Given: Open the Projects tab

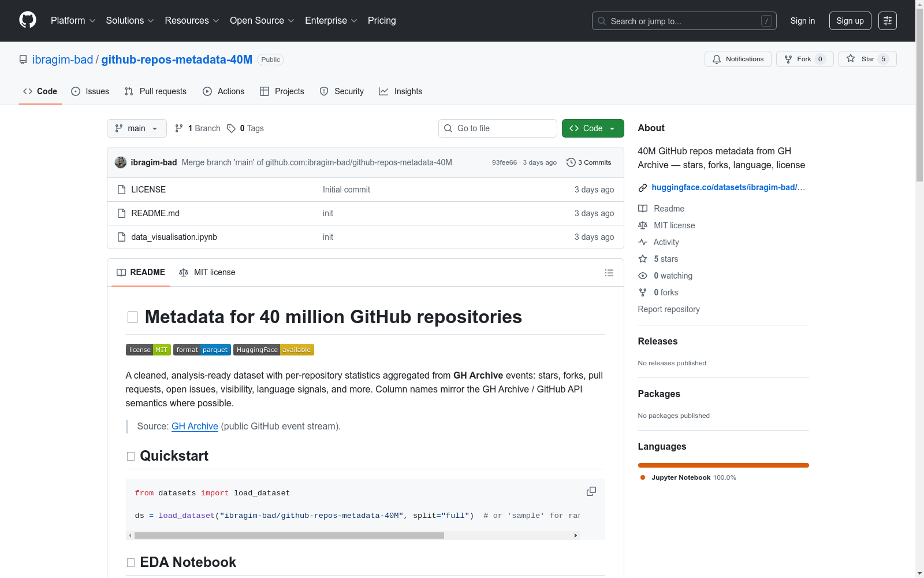Looking at the screenshot, I should click(x=282, y=91).
